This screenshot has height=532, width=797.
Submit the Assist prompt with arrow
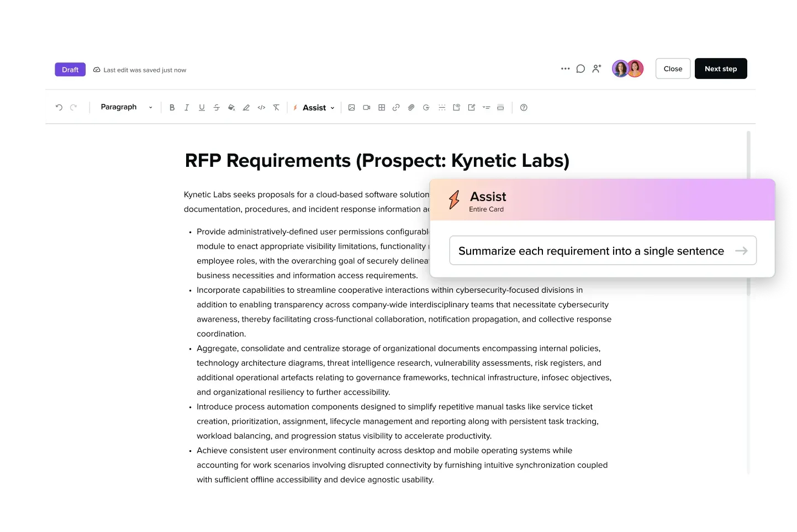[741, 251]
